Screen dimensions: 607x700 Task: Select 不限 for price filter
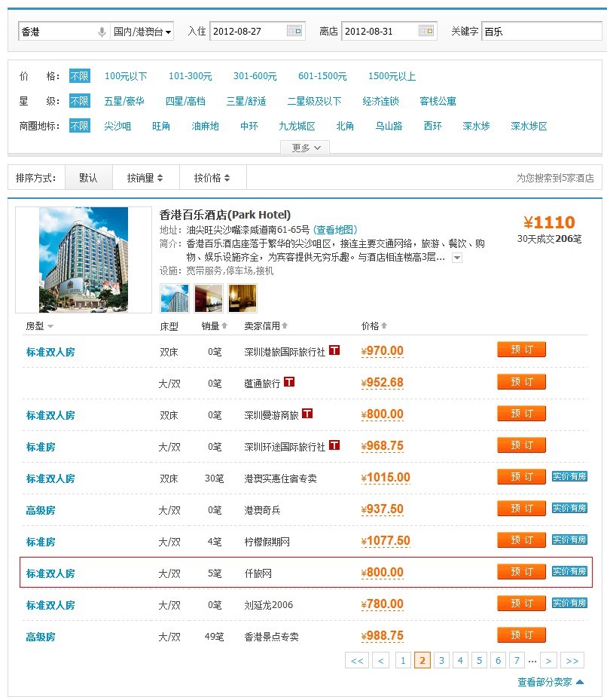(x=79, y=76)
